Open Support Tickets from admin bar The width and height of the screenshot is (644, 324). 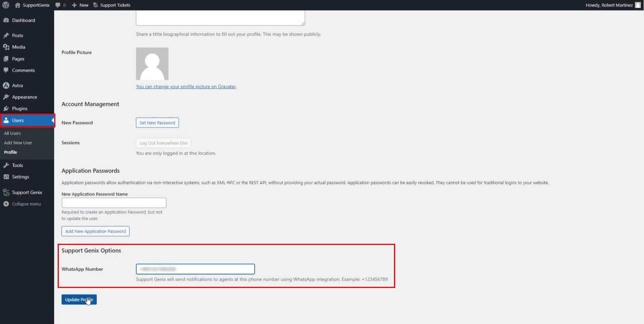point(115,5)
